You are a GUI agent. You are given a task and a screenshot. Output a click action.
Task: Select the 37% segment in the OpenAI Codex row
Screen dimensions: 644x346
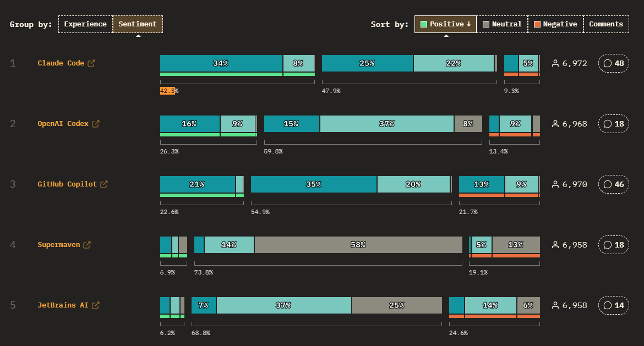tap(387, 124)
